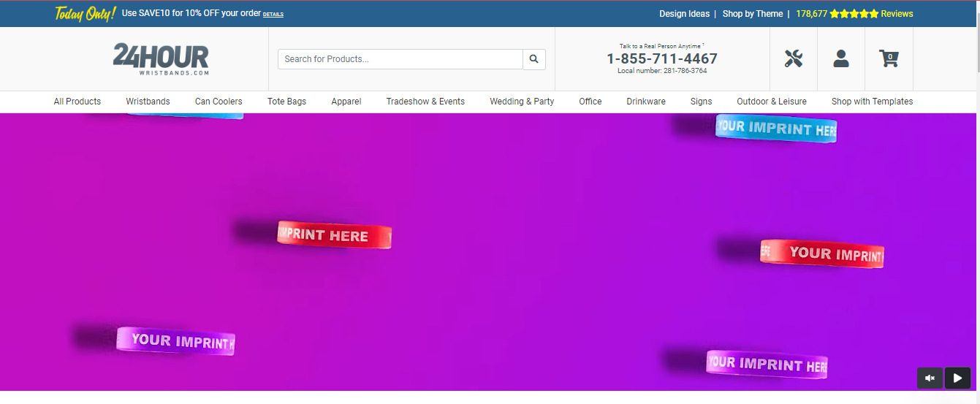Open the design tools wrench icon
This screenshot has height=404, width=980.
point(794,58)
